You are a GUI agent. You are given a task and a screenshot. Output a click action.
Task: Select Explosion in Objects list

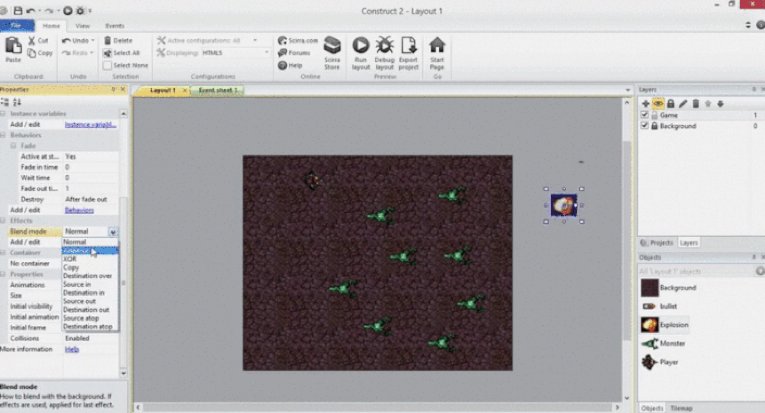pos(665,325)
